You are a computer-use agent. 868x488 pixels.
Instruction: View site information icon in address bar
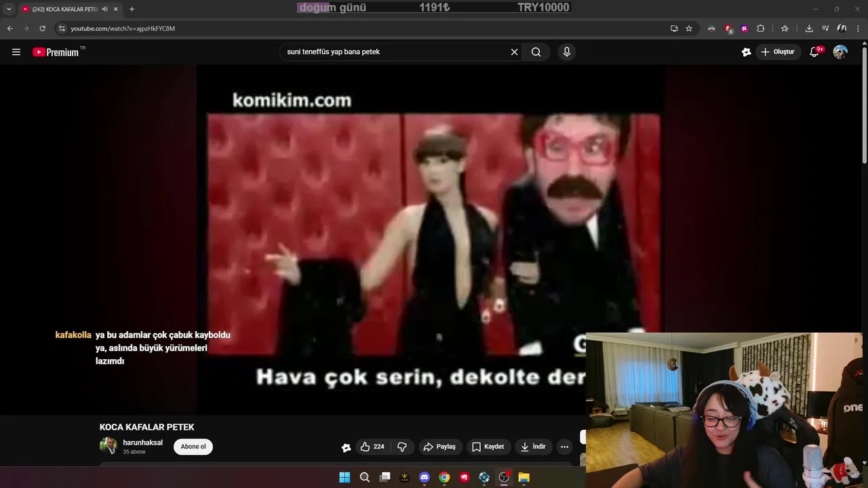(62, 28)
